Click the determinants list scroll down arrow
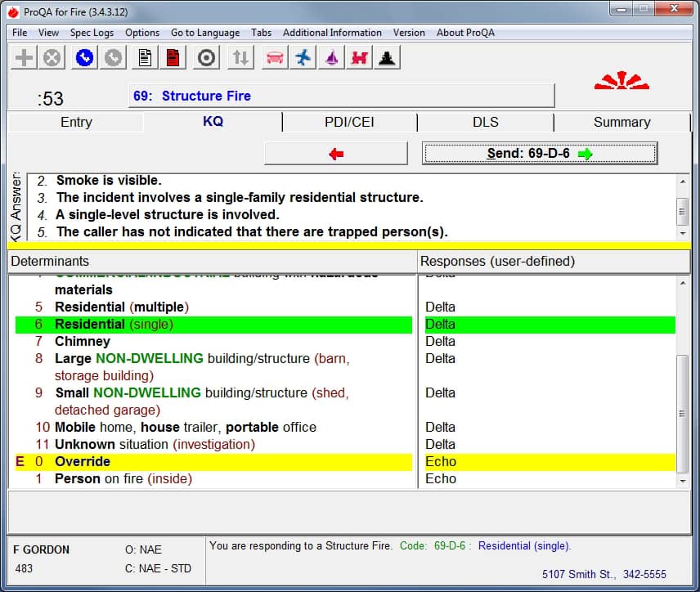 [x=683, y=482]
